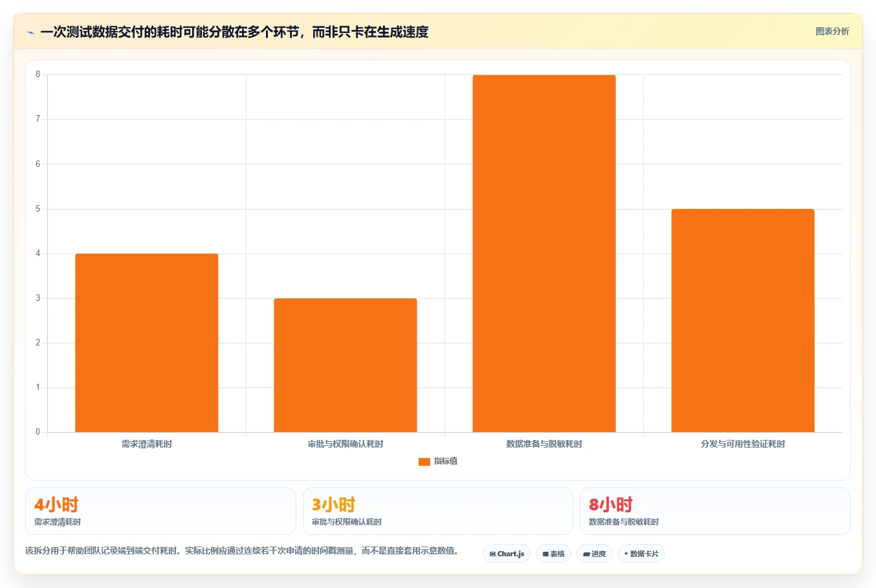Open the 3小时 审批与权限确认耗时 data card
The width and height of the screenshot is (876, 588).
coord(438,511)
